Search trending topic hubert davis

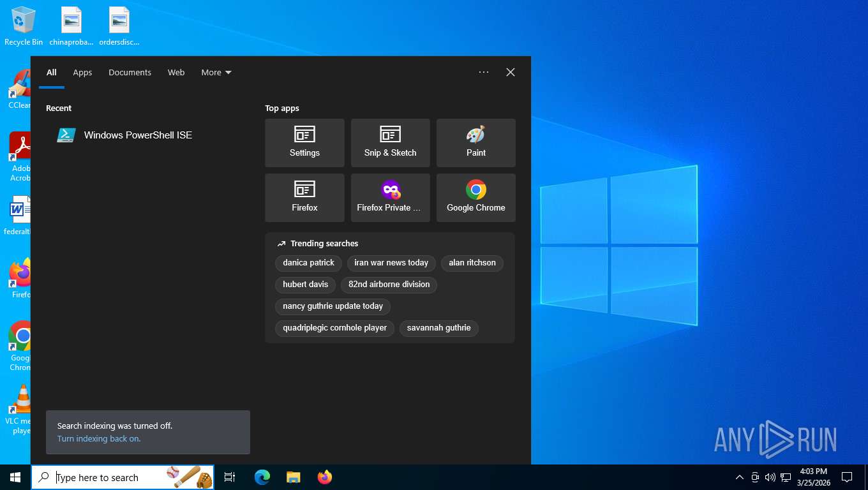coord(305,285)
